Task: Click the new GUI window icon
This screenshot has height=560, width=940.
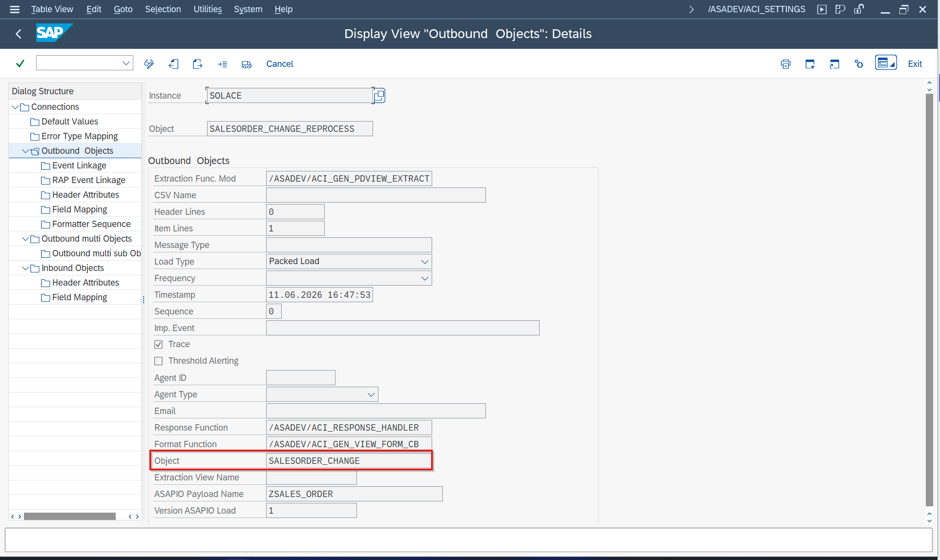Action: (x=810, y=64)
